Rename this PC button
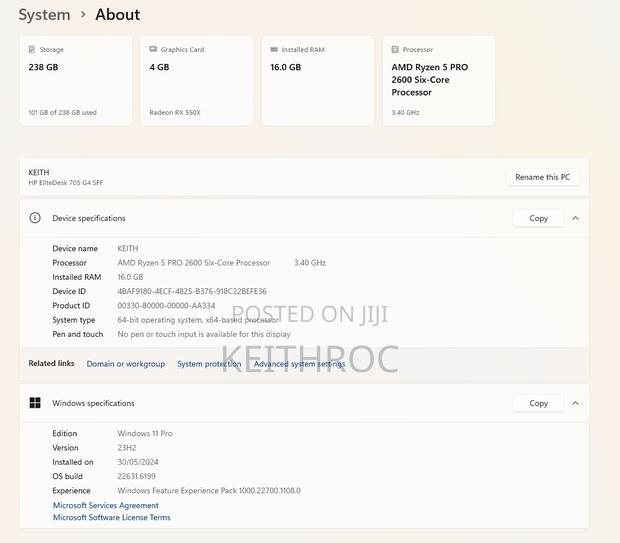The image size is (620, 543). pyautogui.click(x=543, y=177)
